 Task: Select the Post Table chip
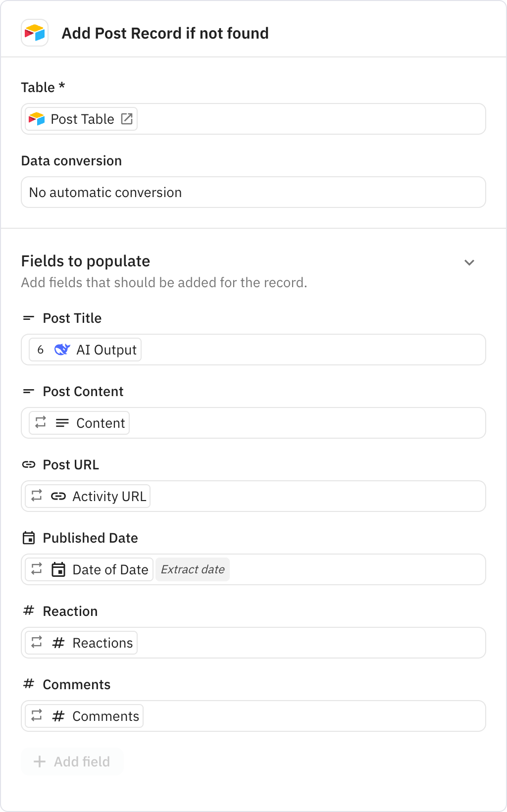coord(82,119)
